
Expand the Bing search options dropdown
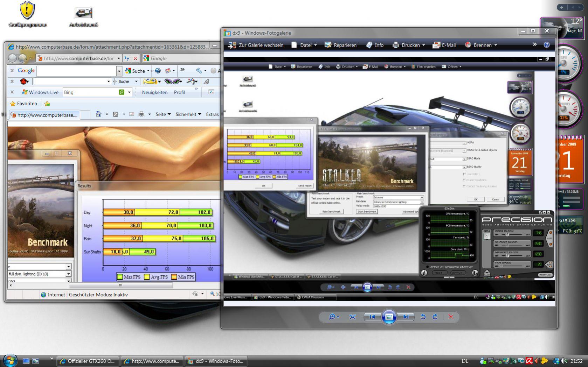click(x=129, y=92)
